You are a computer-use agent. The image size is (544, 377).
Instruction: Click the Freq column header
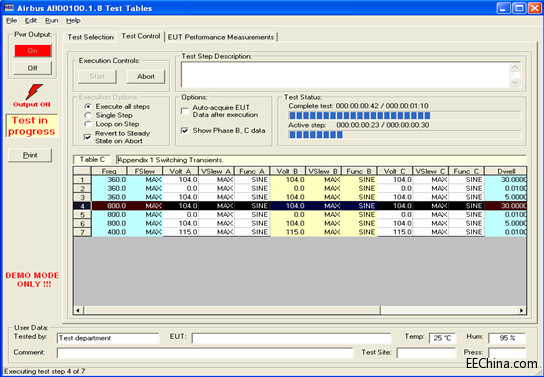[x=109, y=171]
